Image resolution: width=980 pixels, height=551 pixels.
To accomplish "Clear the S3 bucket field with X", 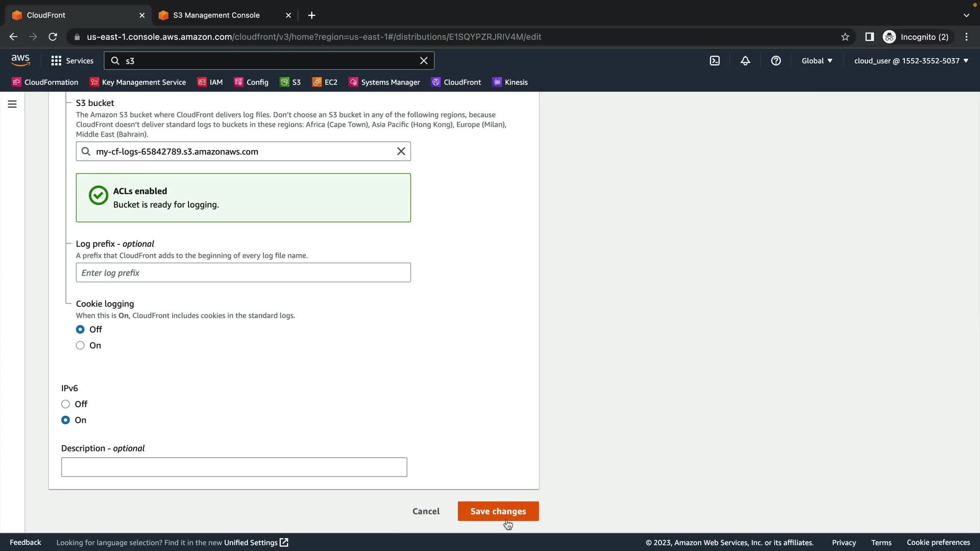I will [401, 152].
